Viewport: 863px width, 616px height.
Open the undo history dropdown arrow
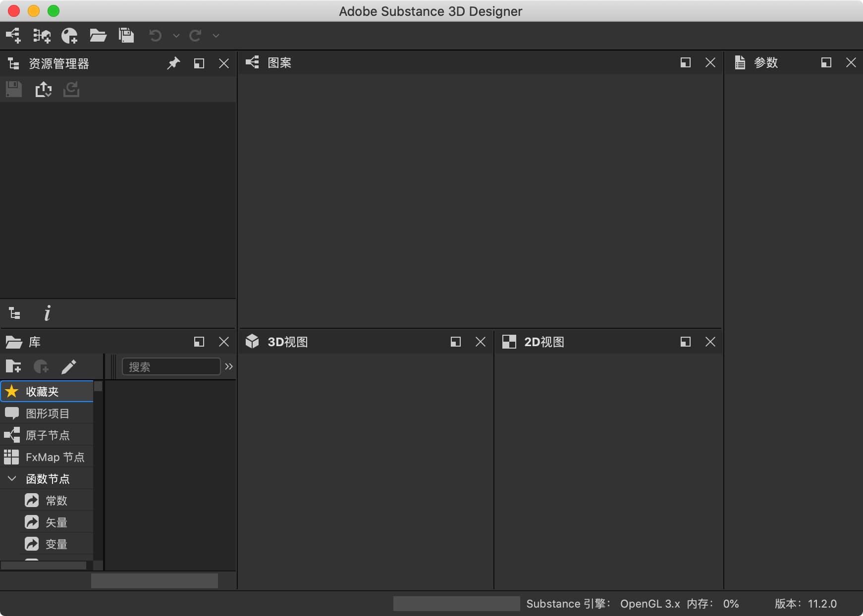[176, 36]
